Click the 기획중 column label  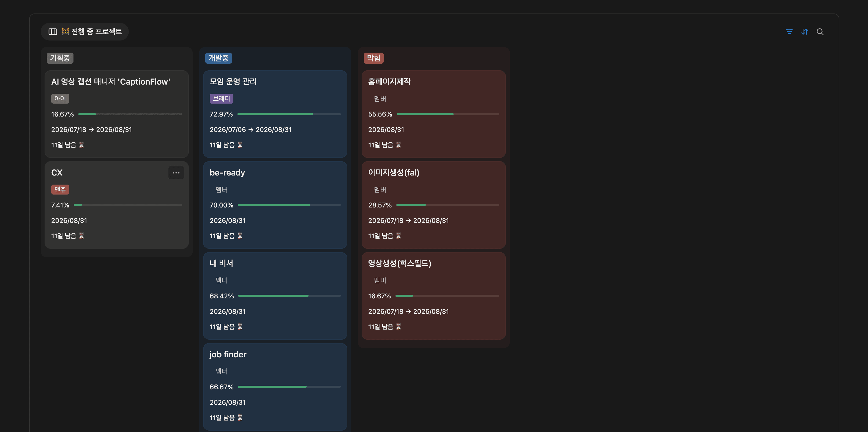pyautogui.click(x=60, y=58)
